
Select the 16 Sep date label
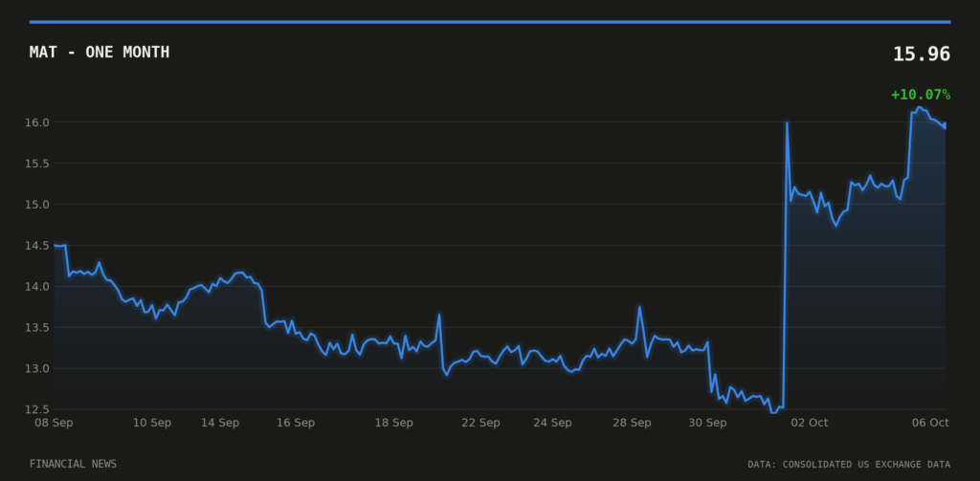[x=296, y=423]
